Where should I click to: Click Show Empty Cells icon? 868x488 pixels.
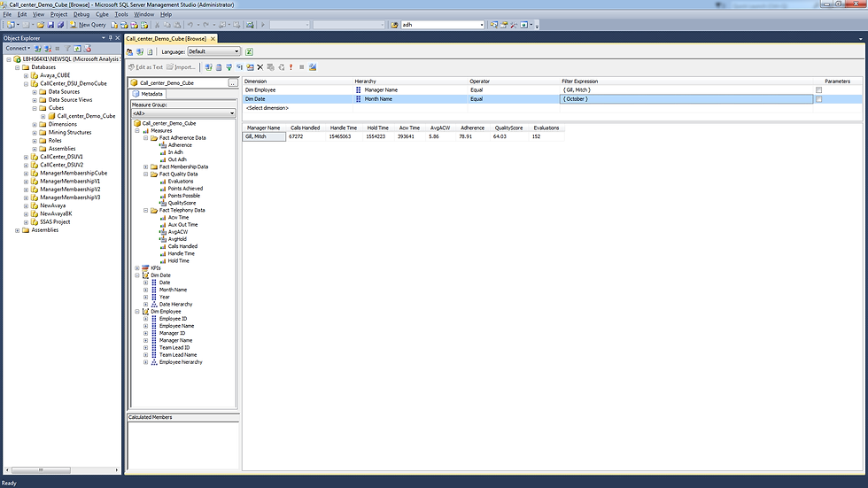(229, 67)
